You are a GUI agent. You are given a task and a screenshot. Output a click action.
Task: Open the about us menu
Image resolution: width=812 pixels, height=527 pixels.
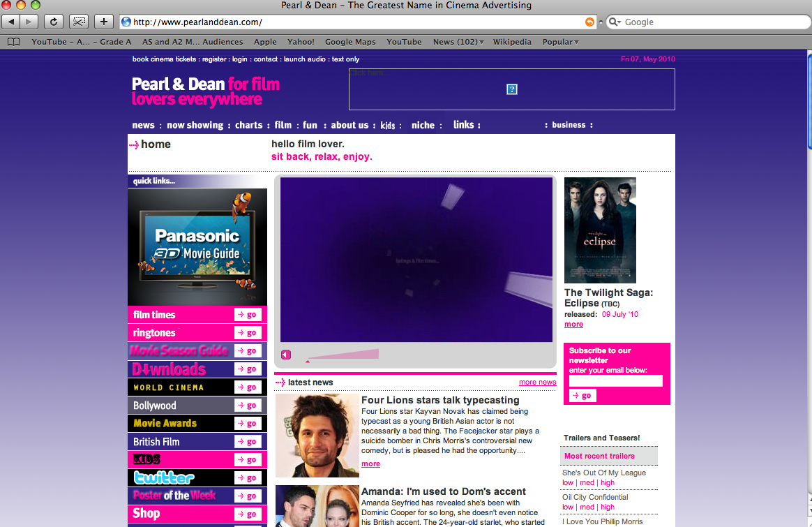coord(349,125)
